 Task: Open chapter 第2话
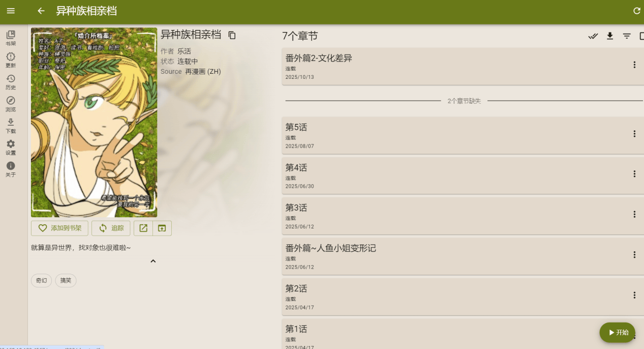point(463,297)
